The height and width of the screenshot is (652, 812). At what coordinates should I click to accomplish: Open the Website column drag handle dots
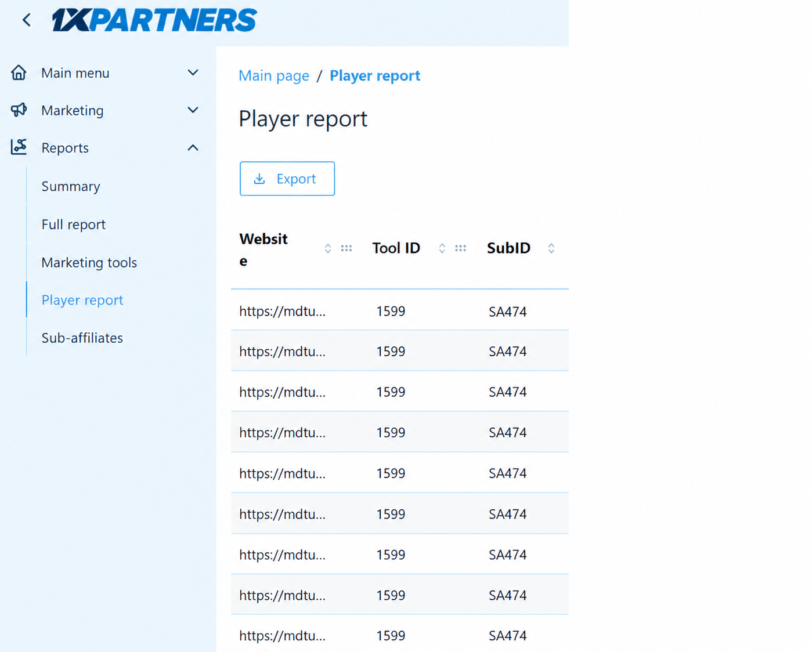[347, 248]
